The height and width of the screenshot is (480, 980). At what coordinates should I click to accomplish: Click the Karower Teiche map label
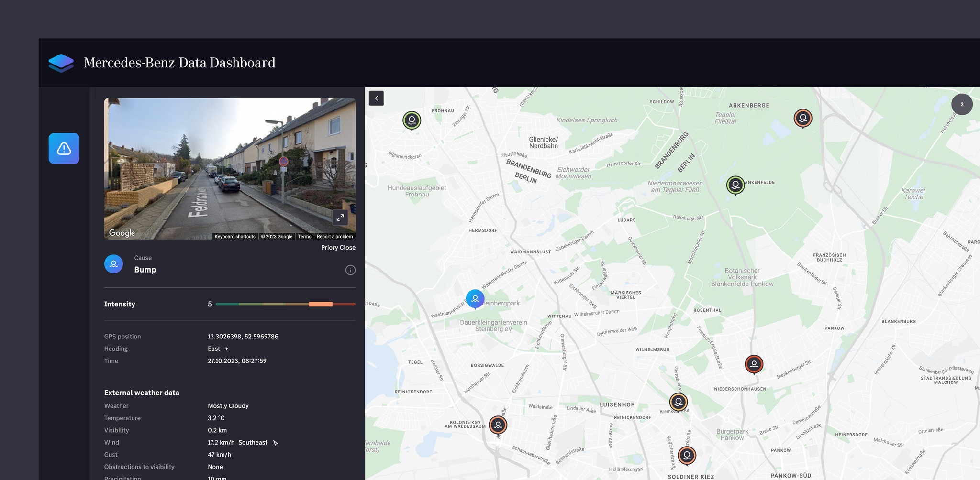[x=913, y=194]
